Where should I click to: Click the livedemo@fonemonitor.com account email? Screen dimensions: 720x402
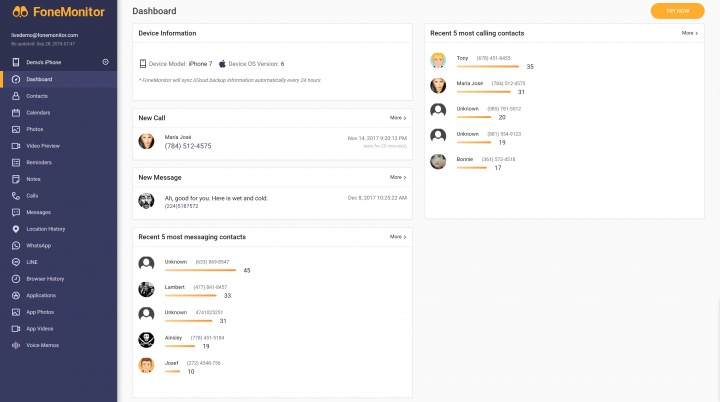(x=45, y=35)
